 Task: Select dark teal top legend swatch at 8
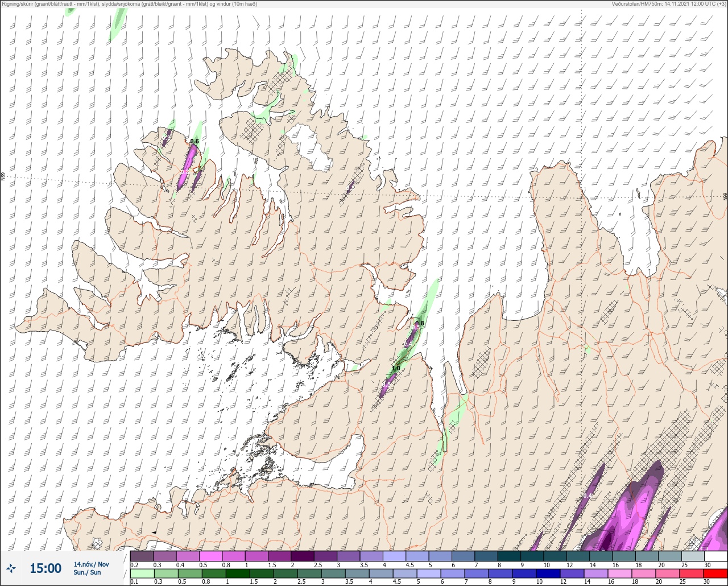click(509, 556)
